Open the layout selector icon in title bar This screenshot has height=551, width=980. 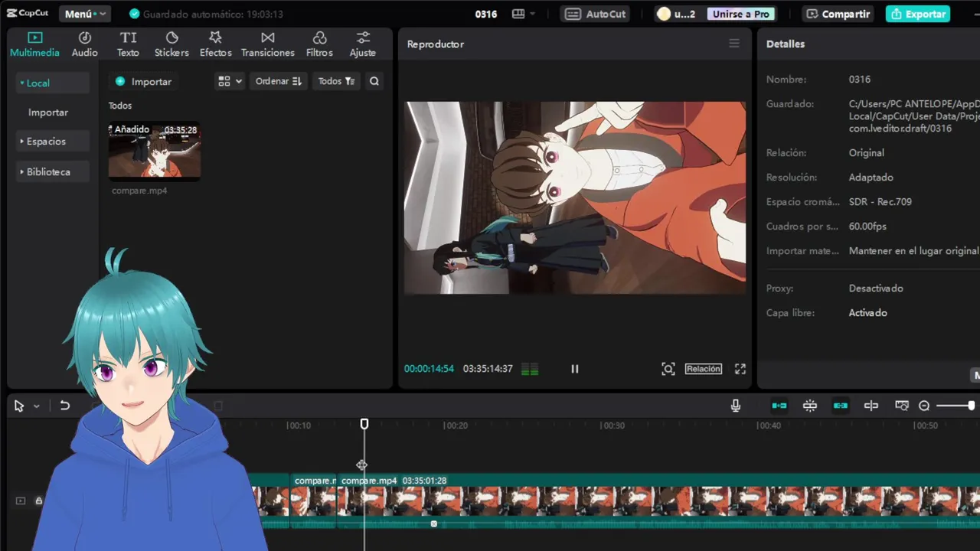click(524, 14)
